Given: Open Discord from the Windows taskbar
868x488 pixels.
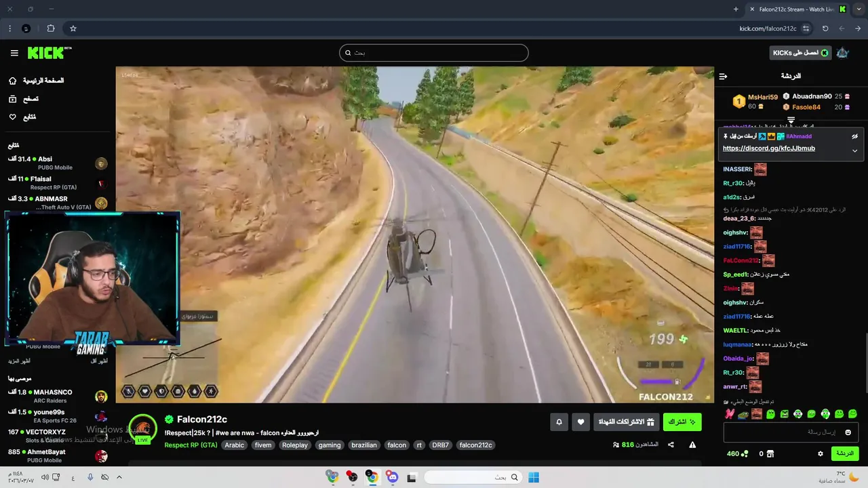Looking at the screenshot, I should click(392, 477).
